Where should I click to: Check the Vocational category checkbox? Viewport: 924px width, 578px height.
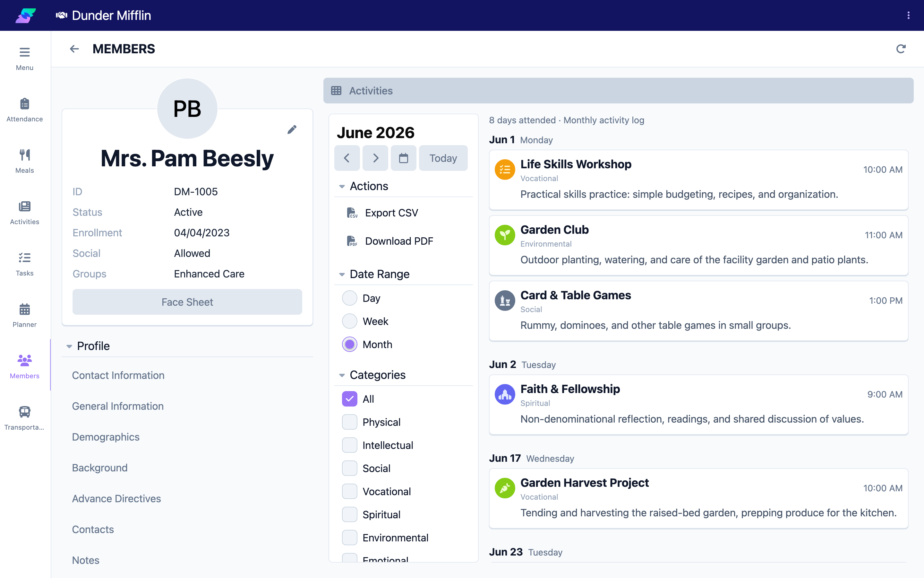coord(349,491)
